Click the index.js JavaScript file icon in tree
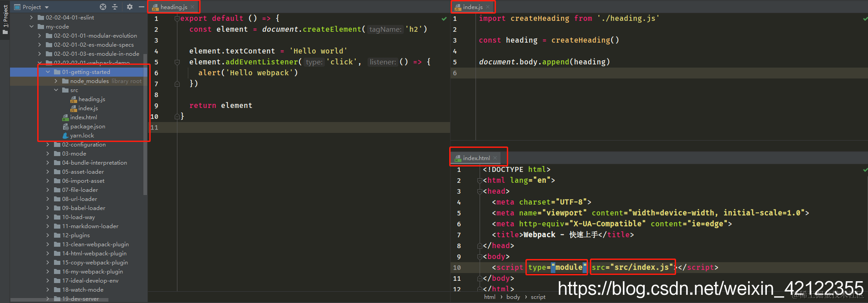Screen dimensions: 868x303 click(x=74, y=108)
